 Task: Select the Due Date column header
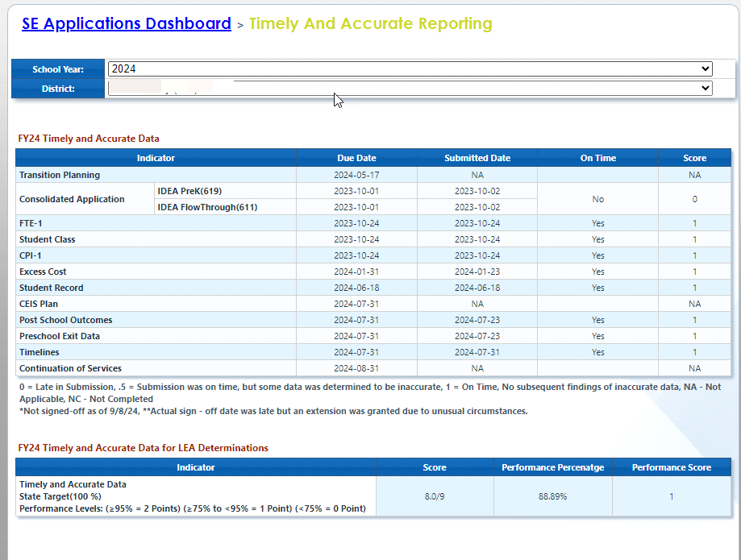pos(356,158)
